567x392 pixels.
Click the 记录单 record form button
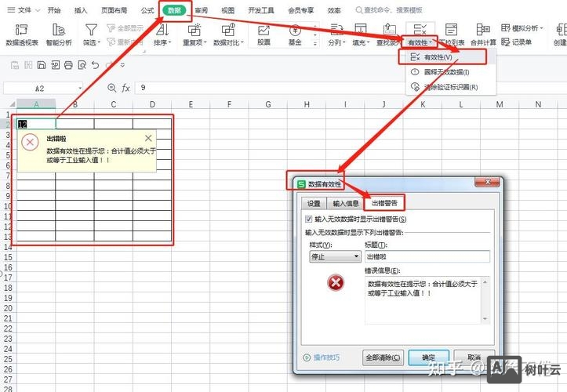516,42
